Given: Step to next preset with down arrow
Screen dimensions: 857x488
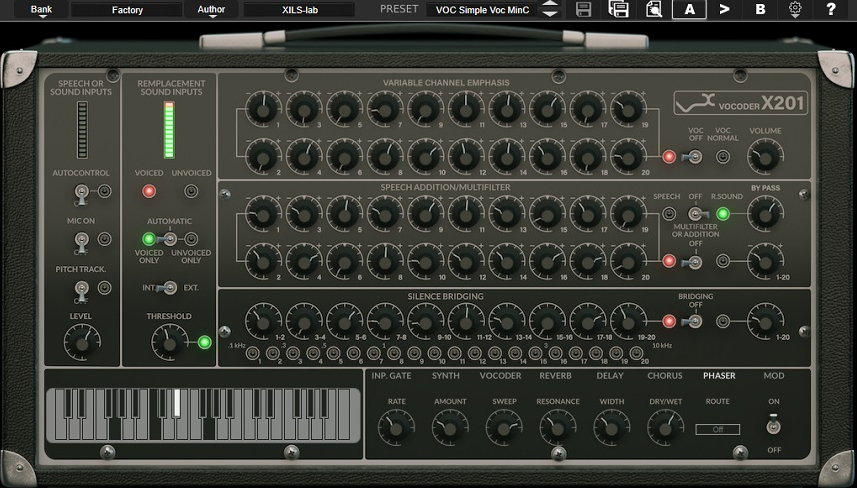Looking at the screenshot, I should 550,14.
